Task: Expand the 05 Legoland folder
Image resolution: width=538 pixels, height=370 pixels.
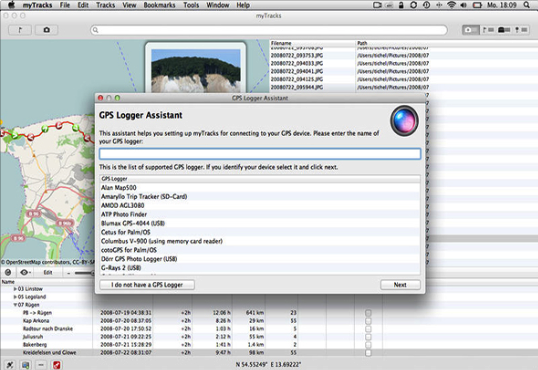Action: 15,297
